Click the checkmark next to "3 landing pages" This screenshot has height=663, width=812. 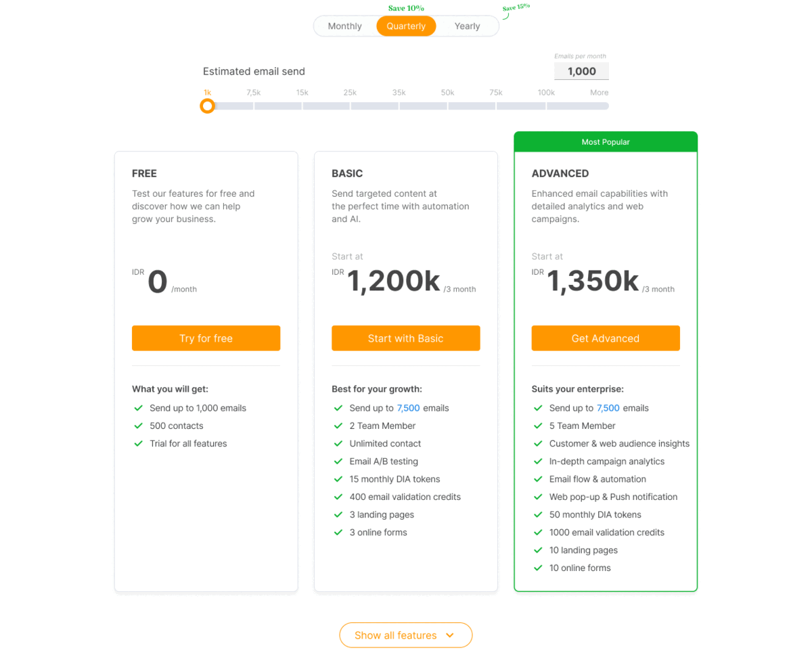(338, 514)
